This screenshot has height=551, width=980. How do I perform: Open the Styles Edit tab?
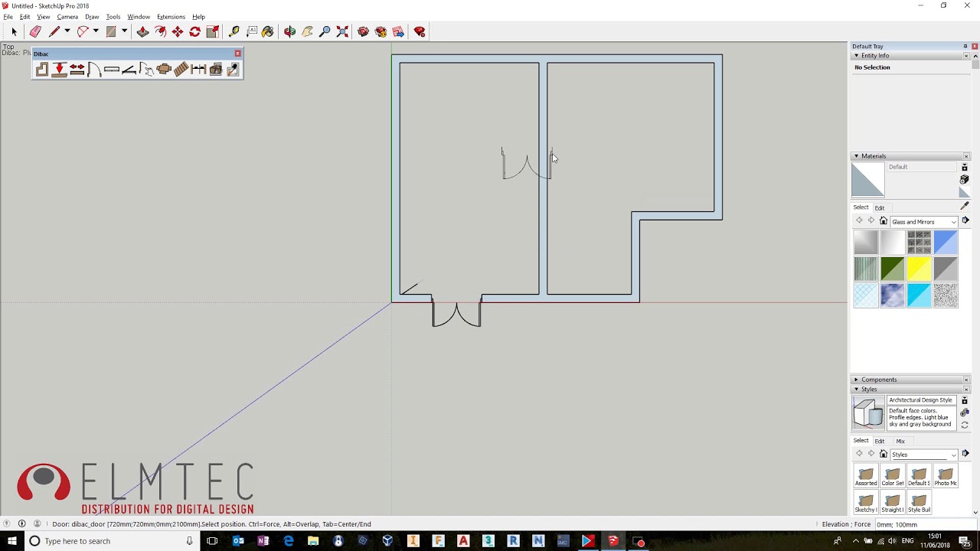[x=880, y=442]
